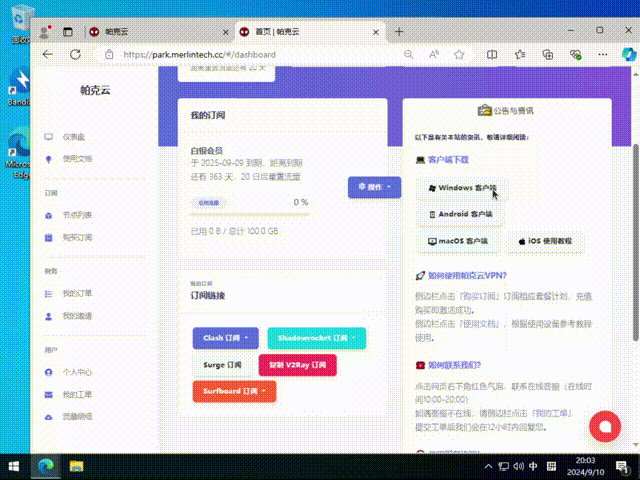
Task: Open the red chat bubble support widget
Action: tap(603, 426)
